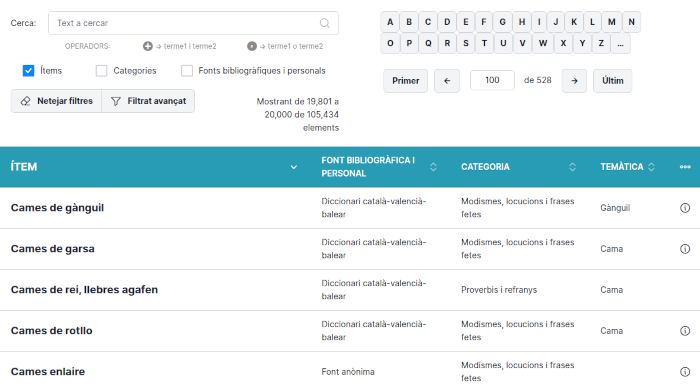Filter by letter Z
Screen dimensions: 700x389
(601, 43)
